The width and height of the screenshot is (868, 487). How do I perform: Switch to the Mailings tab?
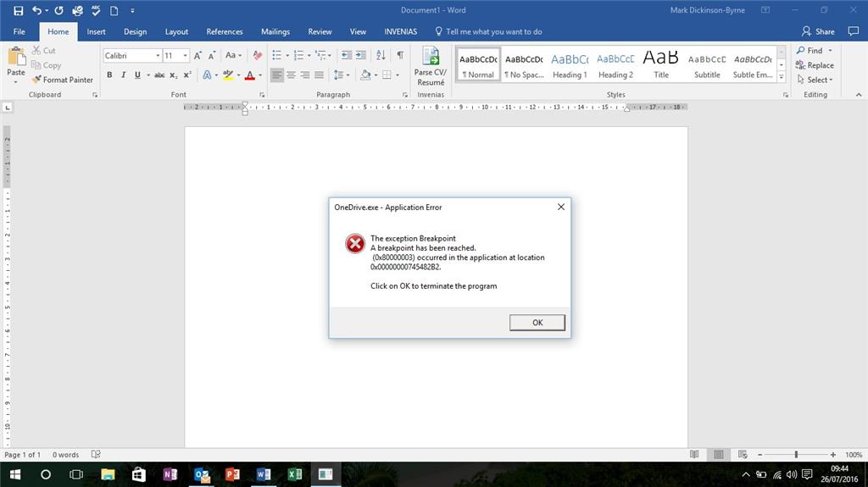[x=275, y=31]
